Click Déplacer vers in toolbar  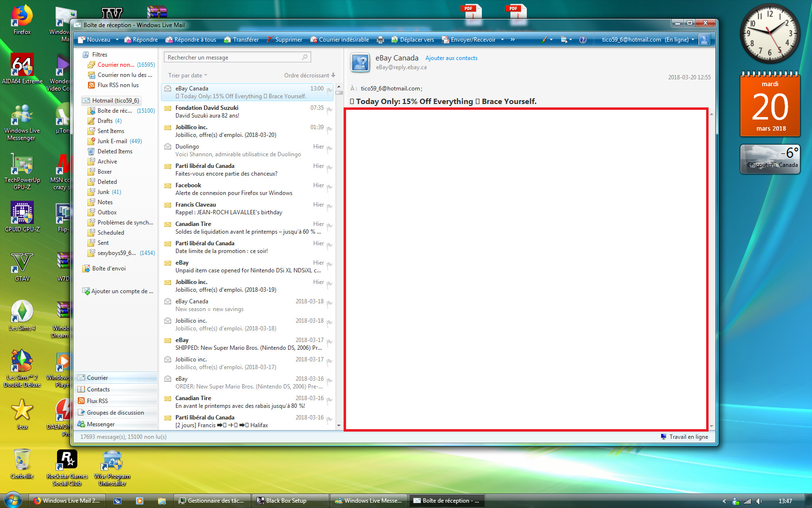(412, 40)
